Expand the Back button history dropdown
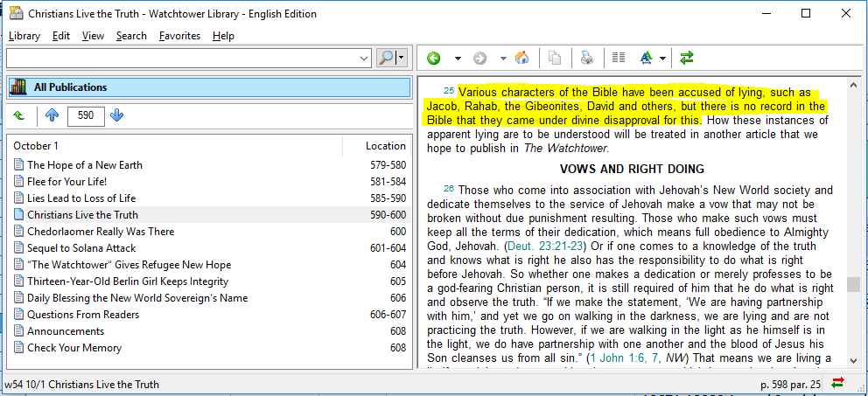 point(457,59)
